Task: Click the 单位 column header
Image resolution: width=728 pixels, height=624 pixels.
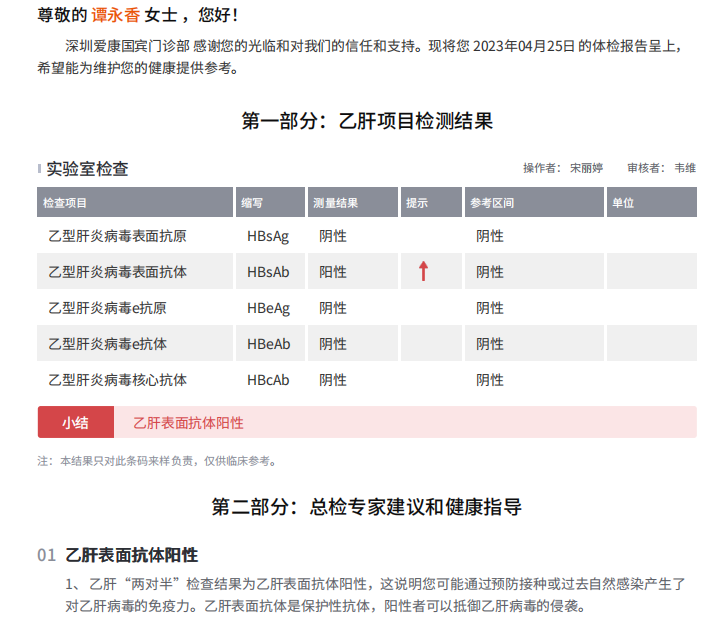Action: point(623,203)
